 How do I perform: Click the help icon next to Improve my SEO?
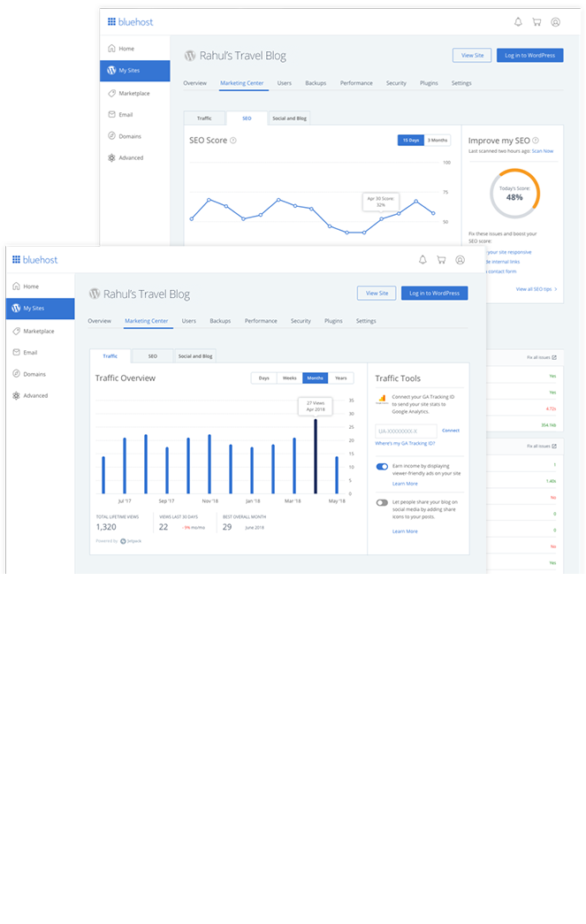[x=536, y=141]
